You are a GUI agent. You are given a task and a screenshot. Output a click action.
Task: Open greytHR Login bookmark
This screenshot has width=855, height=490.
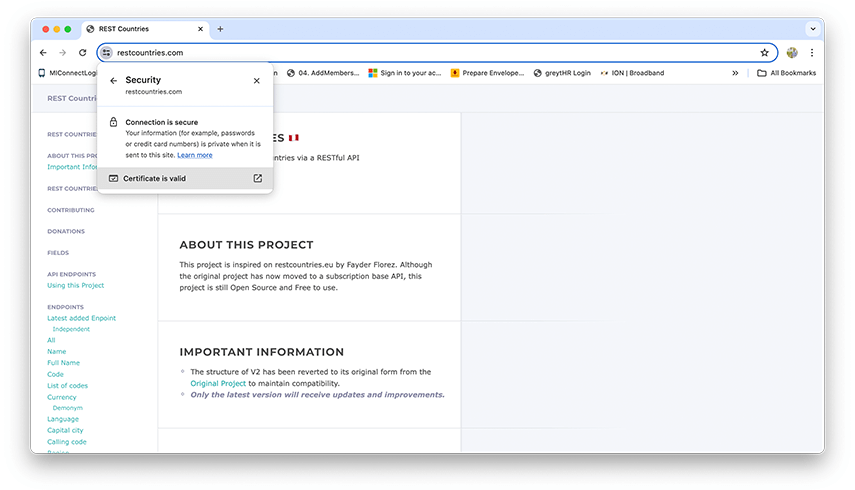click(x=562, y=73)
